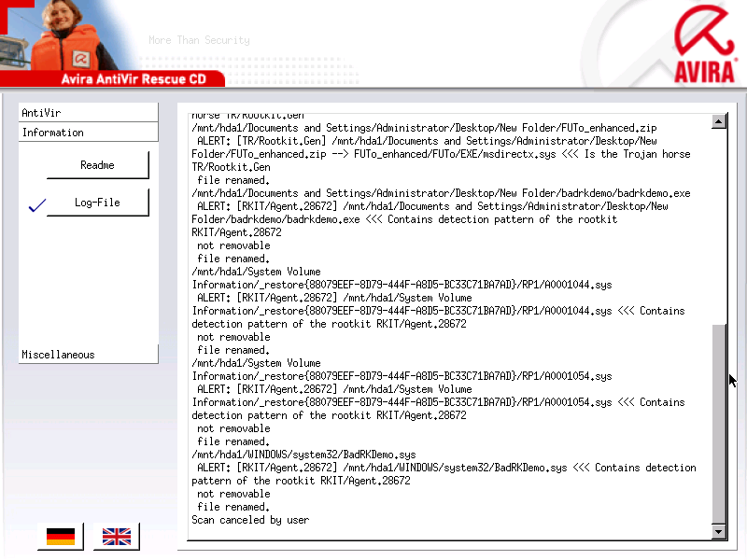Open the AntiVir menu section
747x560 pixels.
[88, 112]
